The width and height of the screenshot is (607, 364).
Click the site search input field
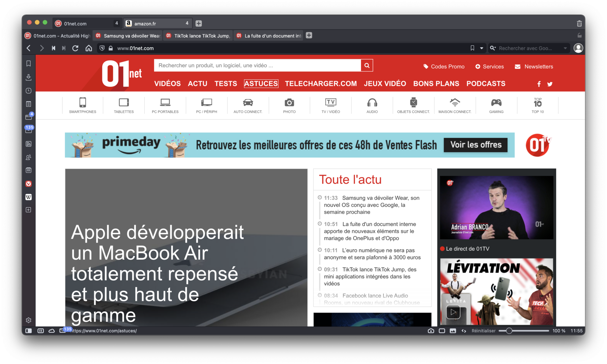[258, 65]
